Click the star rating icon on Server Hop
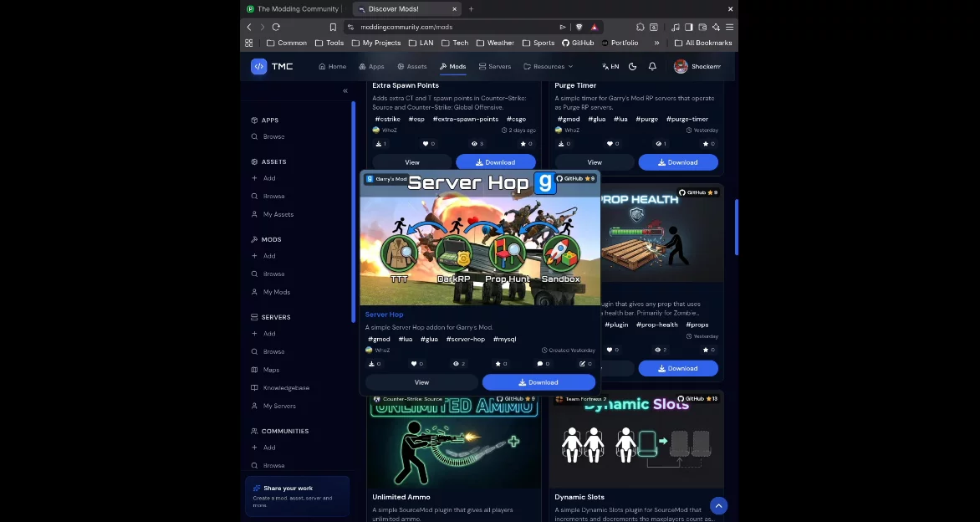980x522 pixels. coord(498,364)
